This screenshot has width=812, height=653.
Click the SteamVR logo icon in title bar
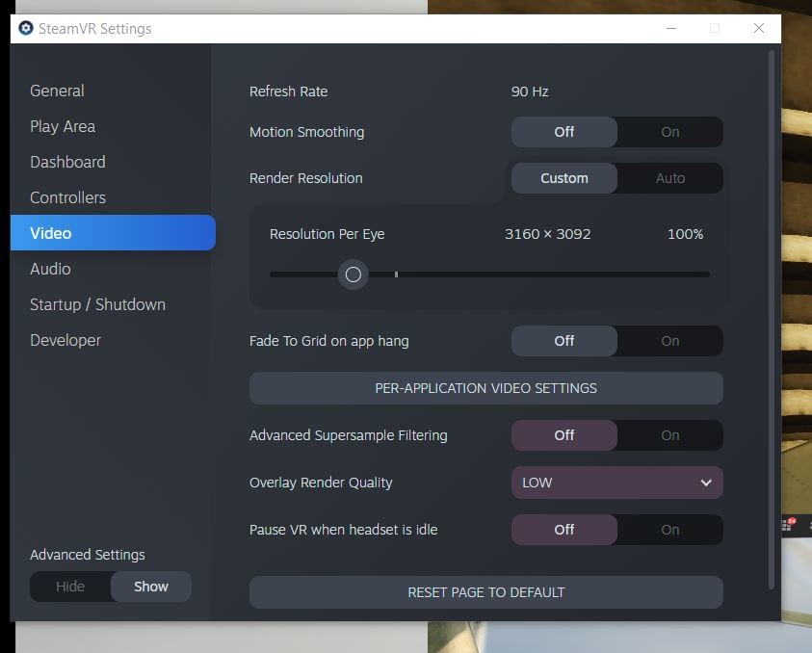click(26, 28)
